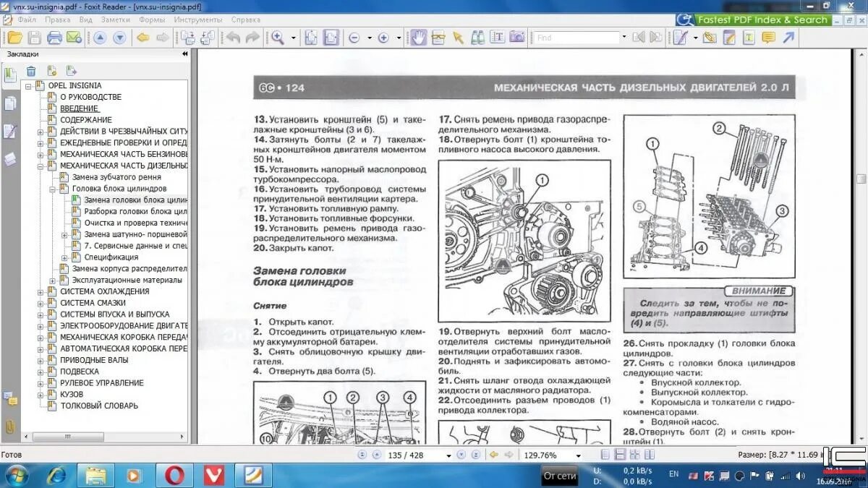Screen dimensions: 868x488
Task: Open the Attachments paperclip panel icon
Action: pos(10,427)
